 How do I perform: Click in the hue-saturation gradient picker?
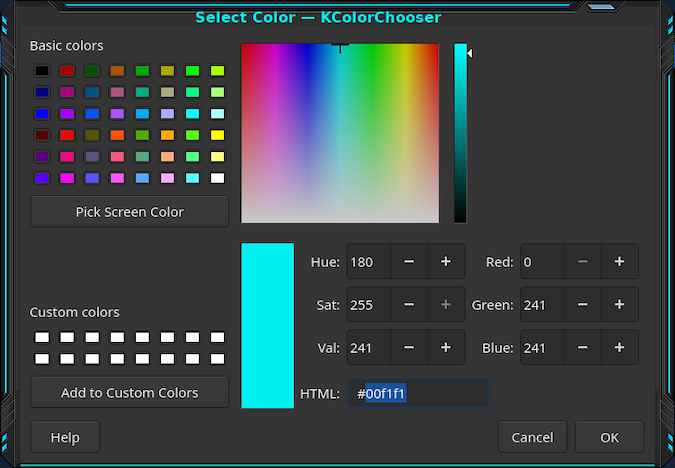point(340,133)
